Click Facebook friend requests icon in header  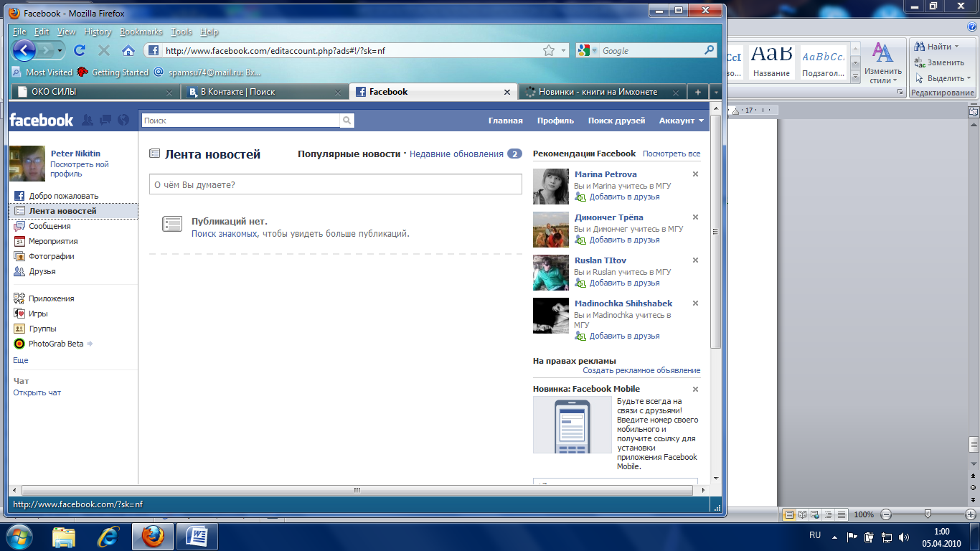(x=88, y=121)
